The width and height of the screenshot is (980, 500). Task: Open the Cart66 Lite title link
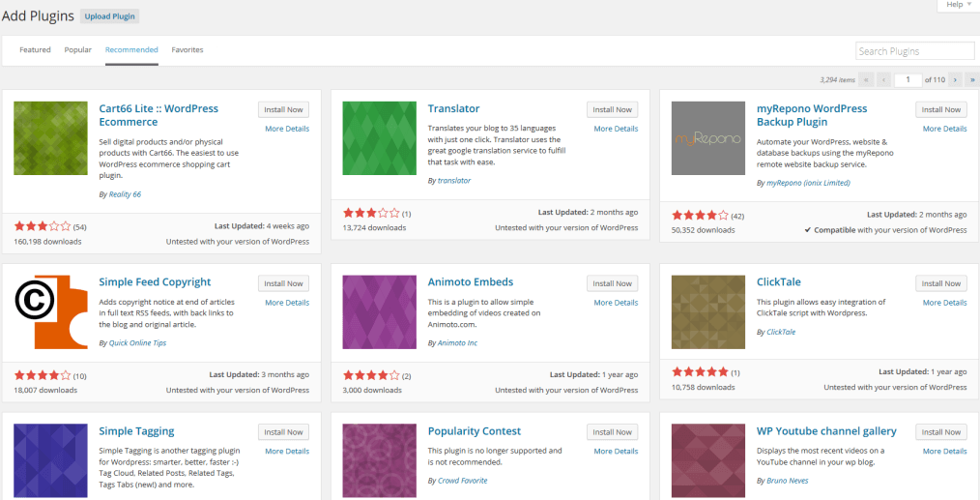[159, 115]
